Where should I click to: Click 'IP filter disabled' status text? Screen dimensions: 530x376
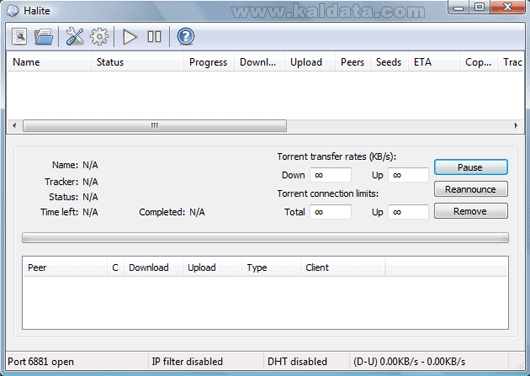tap(187, 362)
